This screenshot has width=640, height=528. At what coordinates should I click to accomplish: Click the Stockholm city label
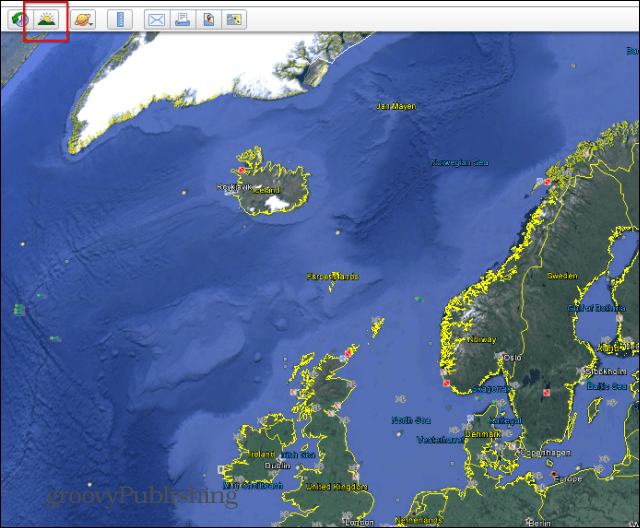point(606,372)
